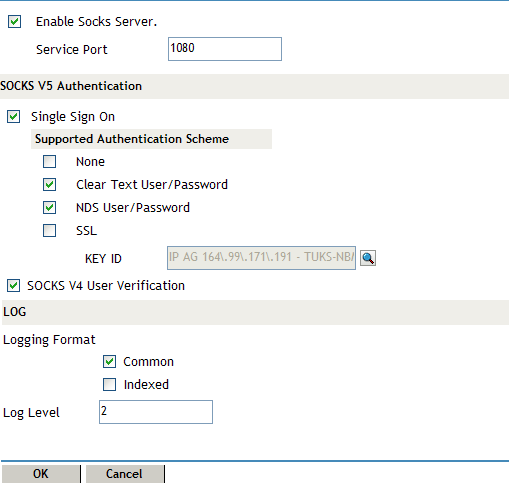The width and height of the screenshot is (509, 483).
Task: Open the KEY ID browse magnifier icon
Action: click(368, 258)
